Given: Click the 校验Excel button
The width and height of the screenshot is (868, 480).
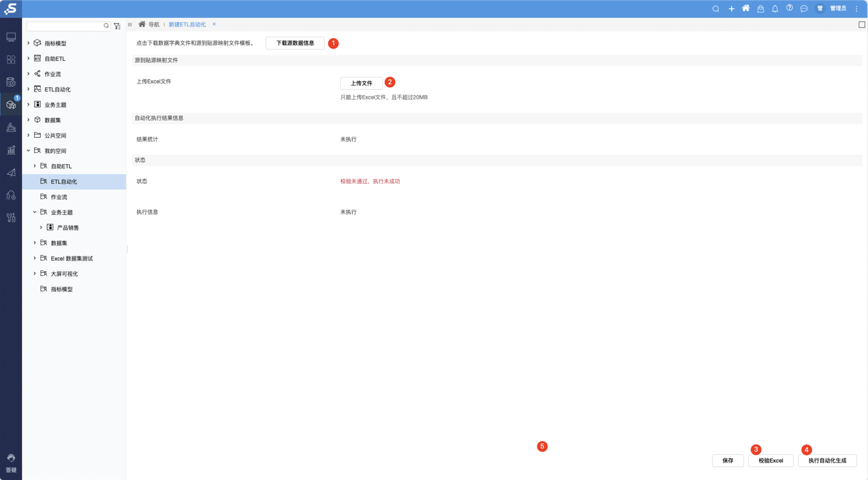Looking at the screenshot, I should 770,460.
